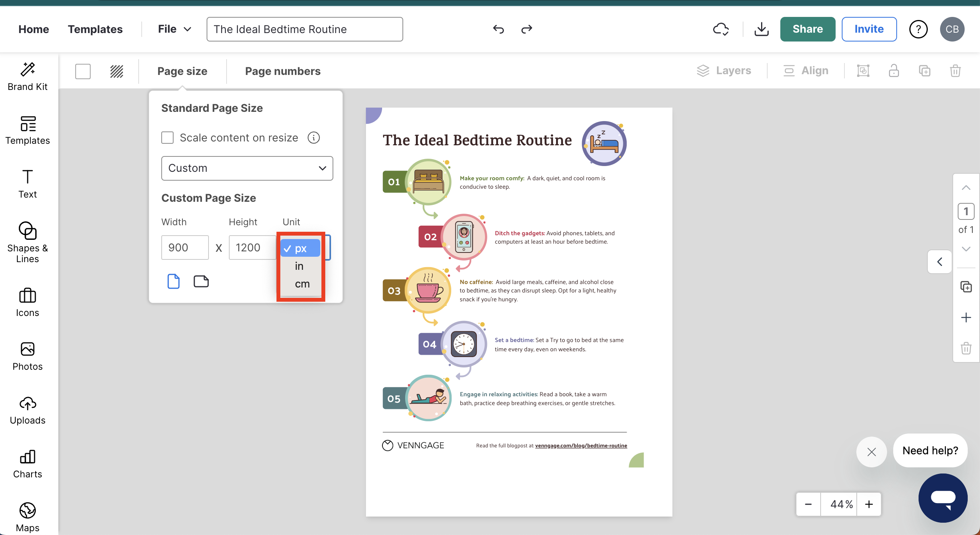Open the help question mark icon

point(918,29)
